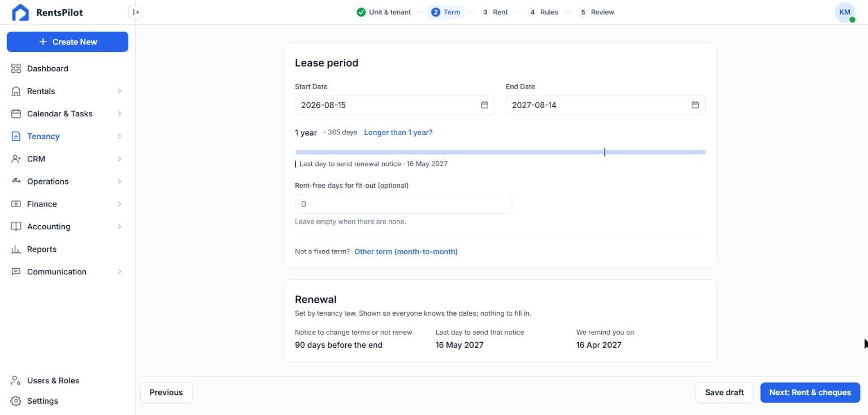Viewport: 868px width, 415px height.
Task: Click the Finance money icon
Action: click(16, 204)
